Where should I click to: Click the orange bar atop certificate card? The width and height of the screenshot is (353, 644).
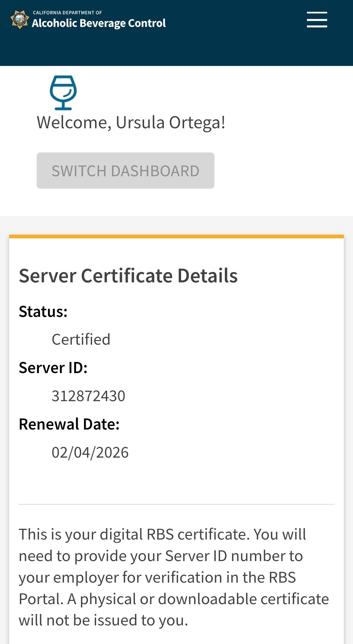pos(176,236)
